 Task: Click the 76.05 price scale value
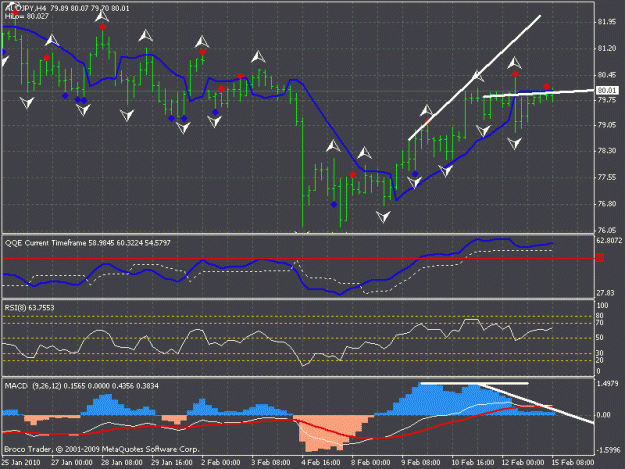pyautogui.click(x=607, y=230)
